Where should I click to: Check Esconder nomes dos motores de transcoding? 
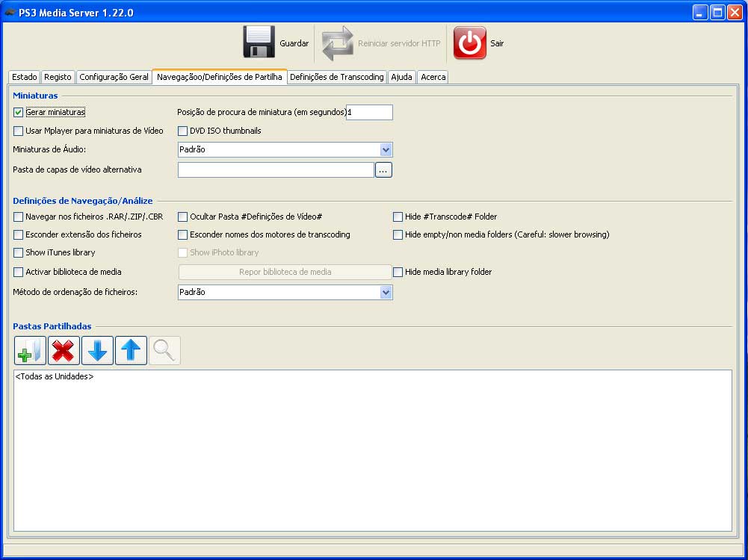coord(182,235)
